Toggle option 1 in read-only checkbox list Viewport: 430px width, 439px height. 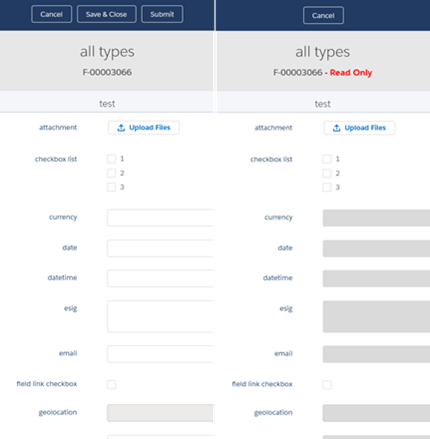pos(327,159)
